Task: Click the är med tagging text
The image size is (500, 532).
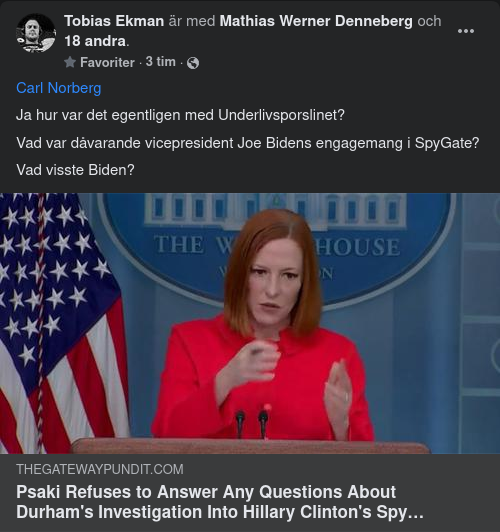Action: click(192, 21)
